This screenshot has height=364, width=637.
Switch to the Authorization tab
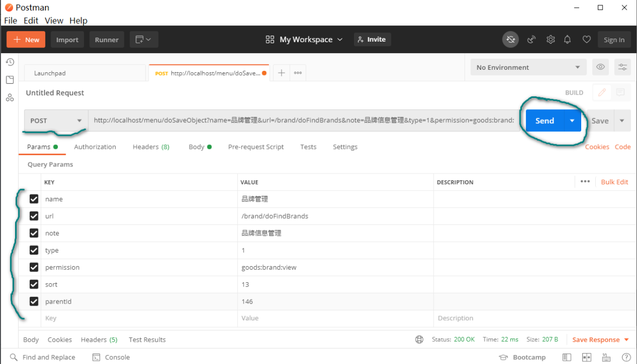[95, 147]
